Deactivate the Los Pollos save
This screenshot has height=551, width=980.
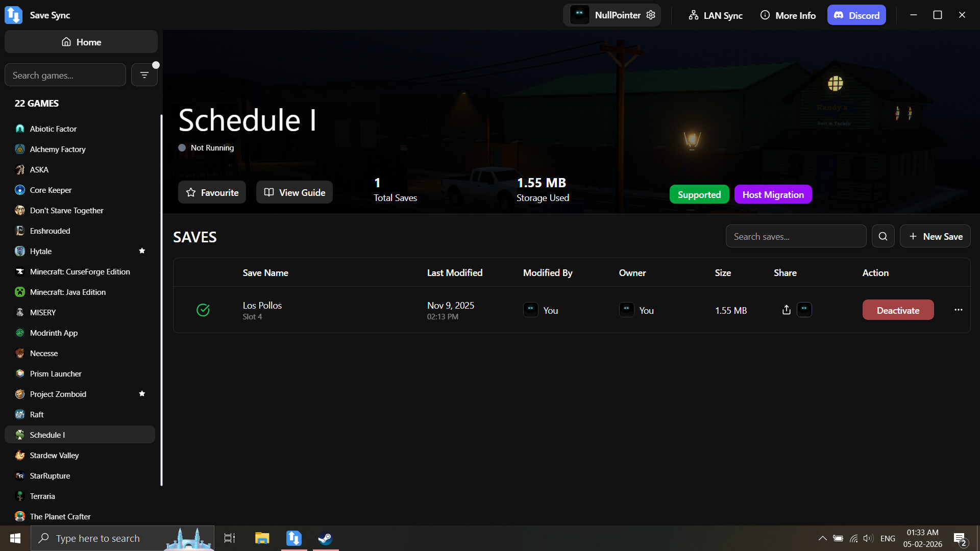point(898,310)
